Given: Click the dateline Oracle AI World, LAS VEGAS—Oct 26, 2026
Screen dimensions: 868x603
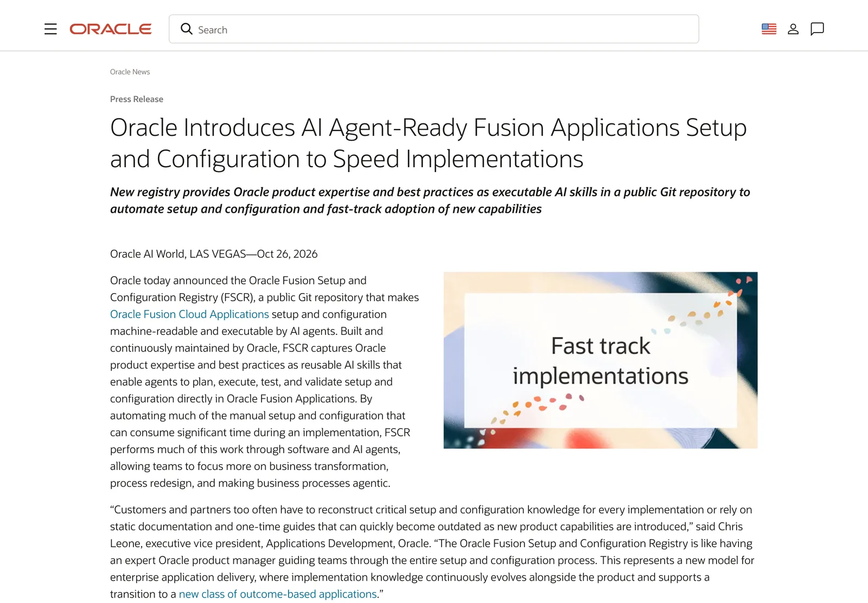Looking at the screenshot, I should pyautogui.click(x=214, y=254).
